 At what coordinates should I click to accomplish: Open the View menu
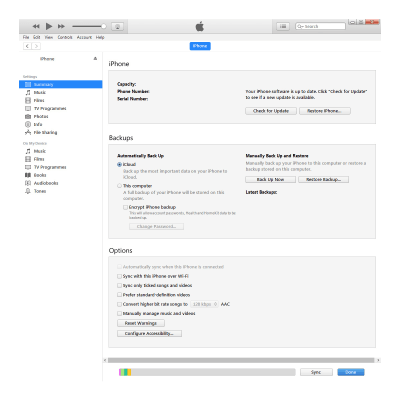coord(49,37)
